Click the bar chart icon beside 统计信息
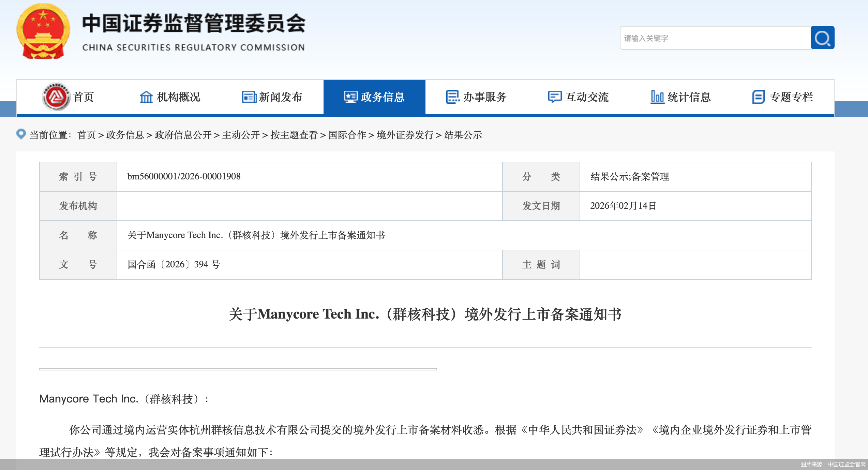The image size is (868, 470). tap(657, 97)
